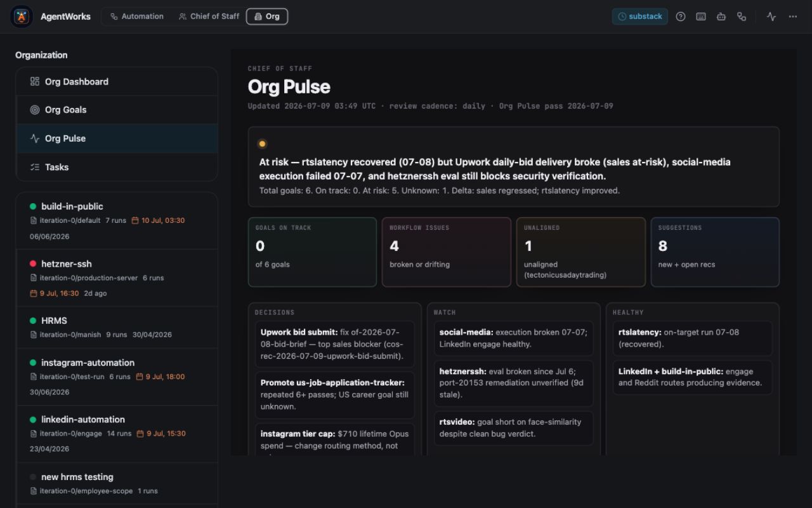
Task: Open the social-media watch item
Action: (x=514, y=338)
